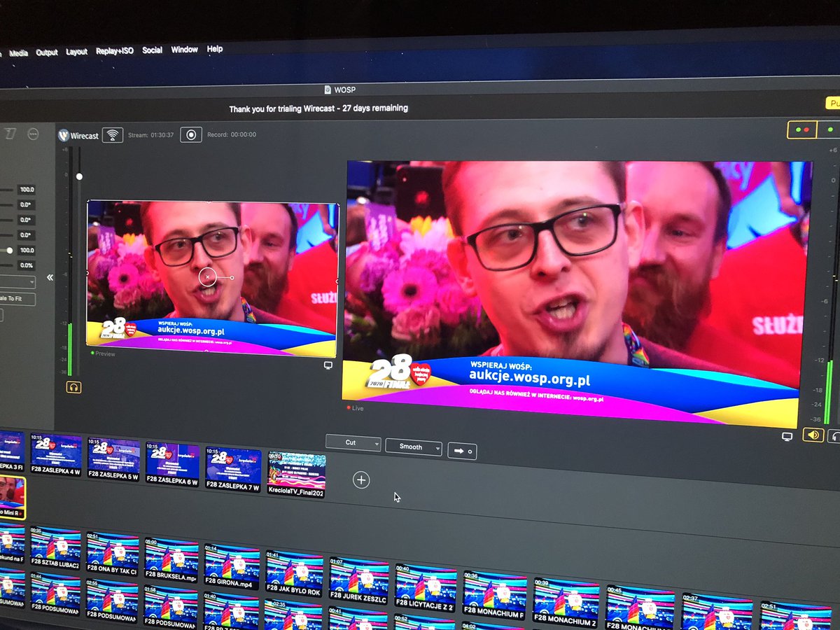Click the Record timer 00:00:00 text
This screenshot has width=840, height=630.
tap(232, 134)
